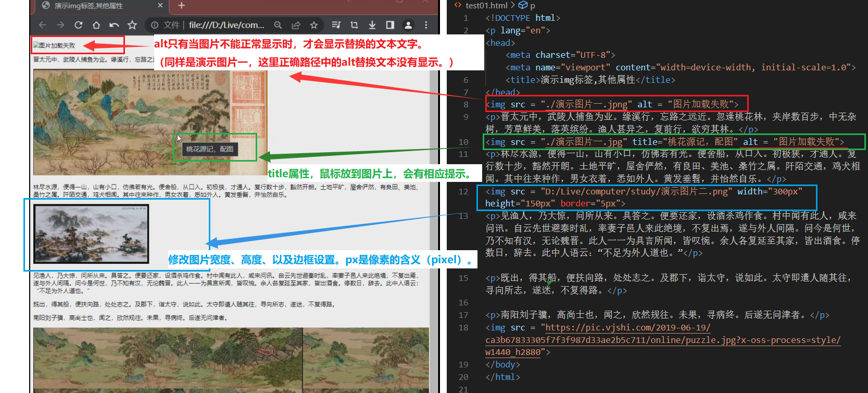
Task: Click the HTML file icon in breadcrumb
Action: (x=458, y=5)
